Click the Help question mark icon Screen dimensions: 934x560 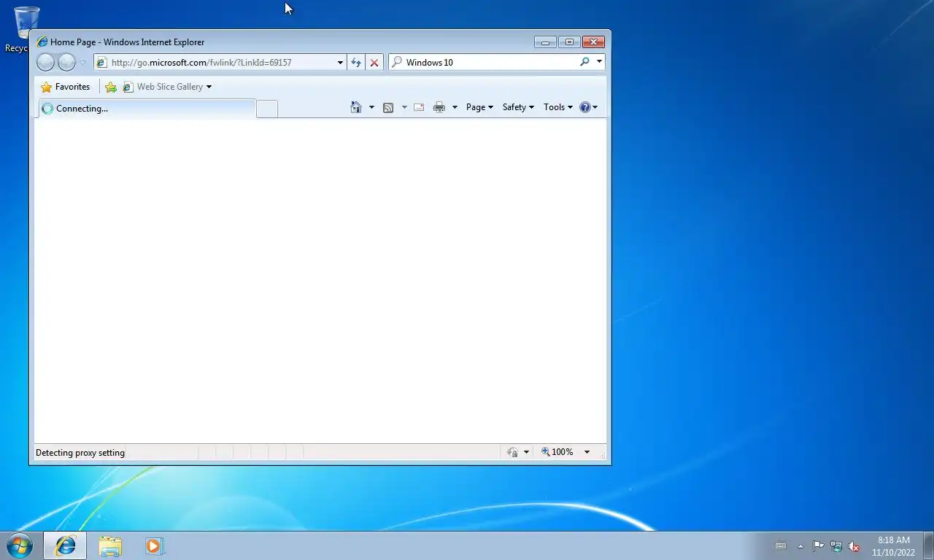point(584,107)
